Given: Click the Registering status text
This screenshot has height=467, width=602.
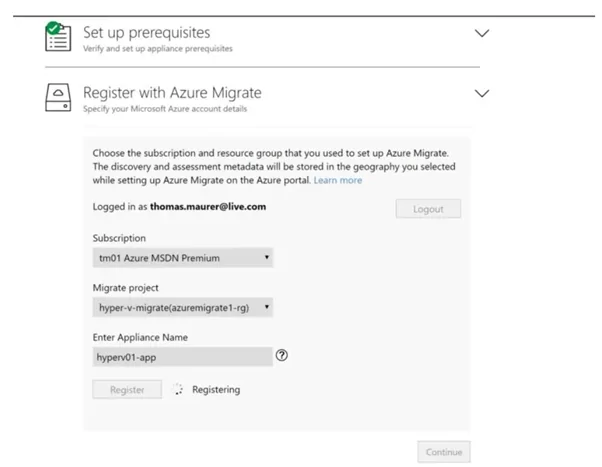Looking at the screenshot, I should [x=216, y=389].
